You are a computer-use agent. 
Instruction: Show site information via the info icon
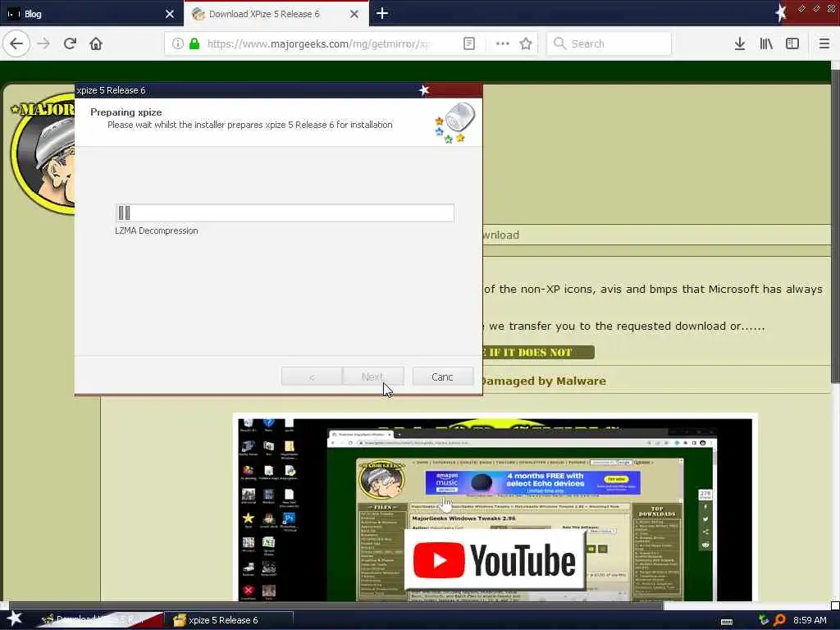pyautogui.click(x=177, y=43)
